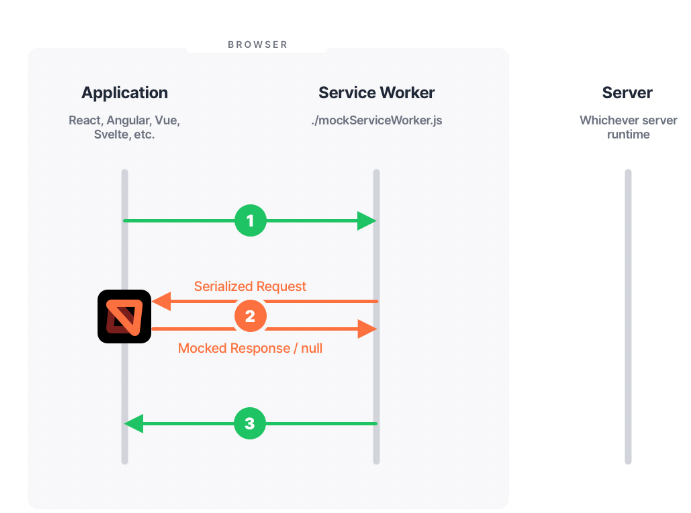This screenshot has height=513, width=691.
Task: Select the Application heading
Action: pos(125,93)
